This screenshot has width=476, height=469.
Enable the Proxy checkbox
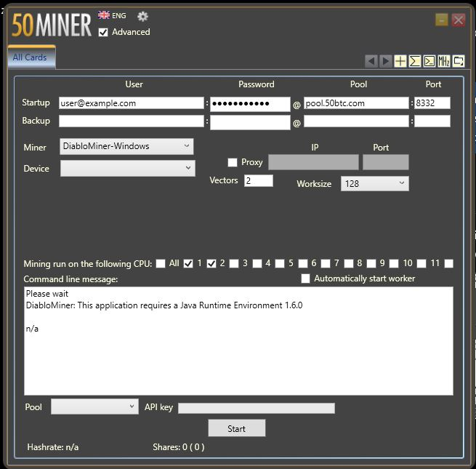coord(233,162)
